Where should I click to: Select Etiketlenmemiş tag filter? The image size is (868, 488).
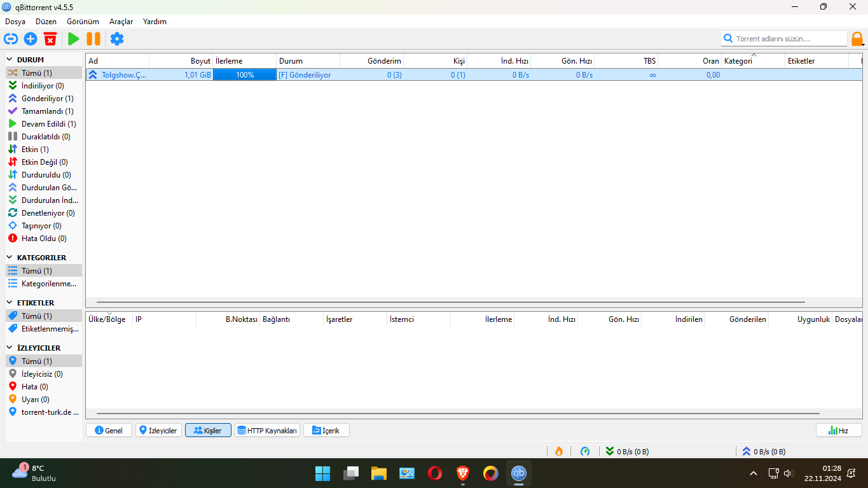44,329
